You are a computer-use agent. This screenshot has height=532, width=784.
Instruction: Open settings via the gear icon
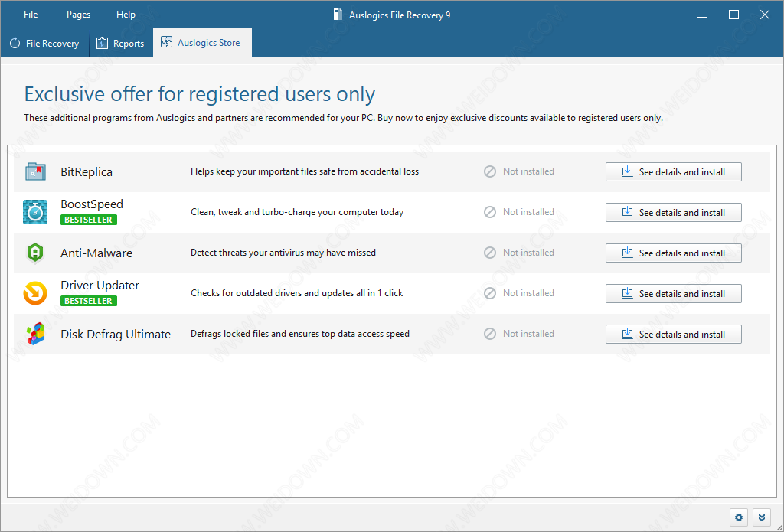coord(739,517)
